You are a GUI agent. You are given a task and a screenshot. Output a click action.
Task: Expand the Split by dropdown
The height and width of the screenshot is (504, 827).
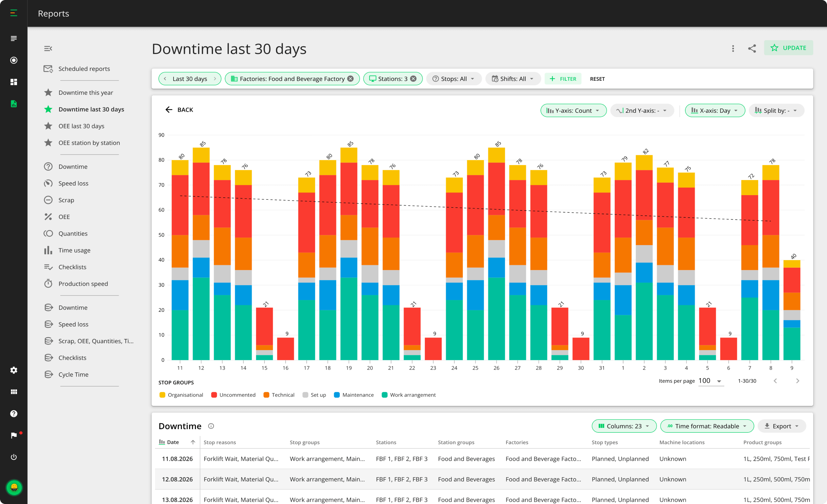776,110
